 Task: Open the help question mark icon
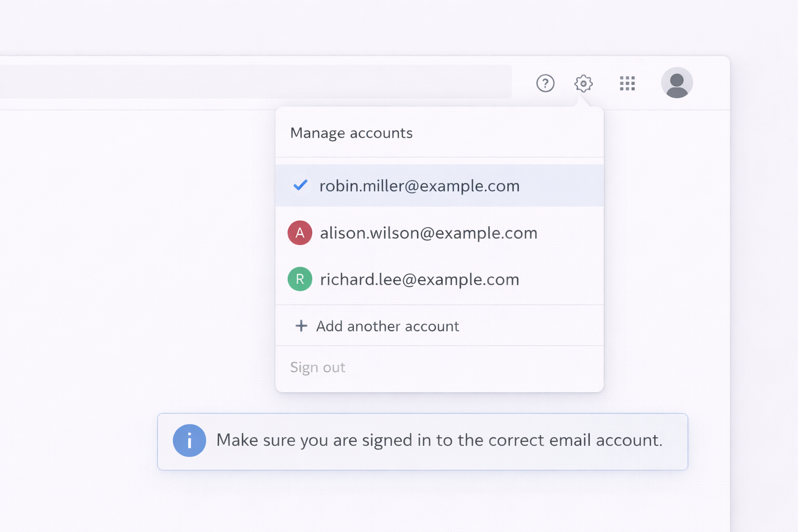(545, 83)
